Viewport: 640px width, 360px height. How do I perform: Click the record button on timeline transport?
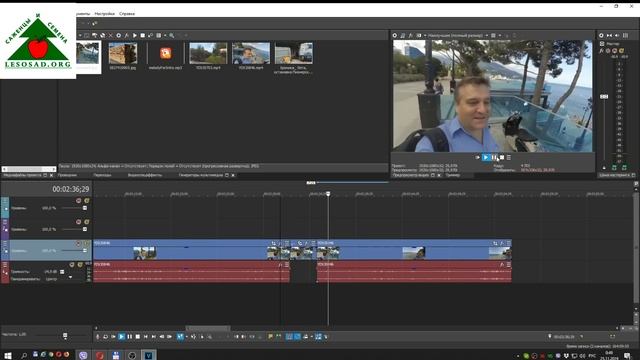(98, 337)
